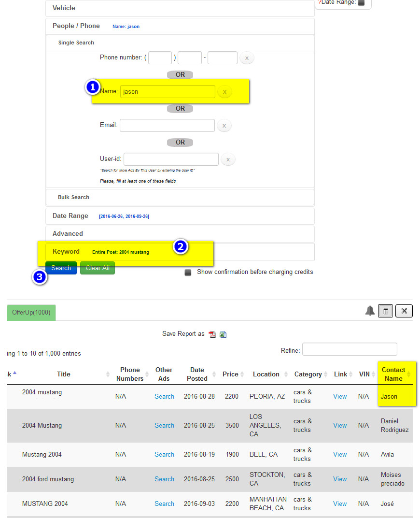Image resolution: width=420 pixels, height=518 pixels.
Task: Select the 'Mustang 2004' title cell
Action: [x=42, y=455]
